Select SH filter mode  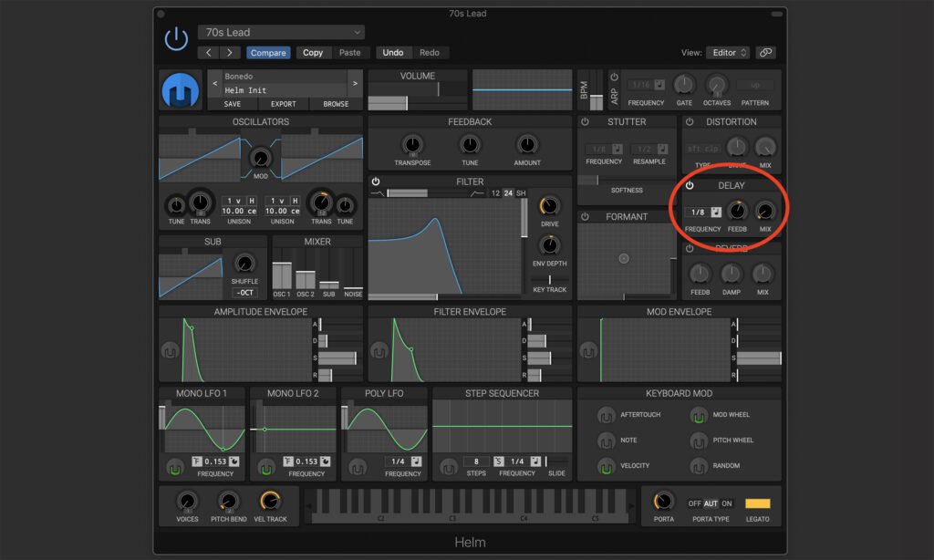pos(521,193)
